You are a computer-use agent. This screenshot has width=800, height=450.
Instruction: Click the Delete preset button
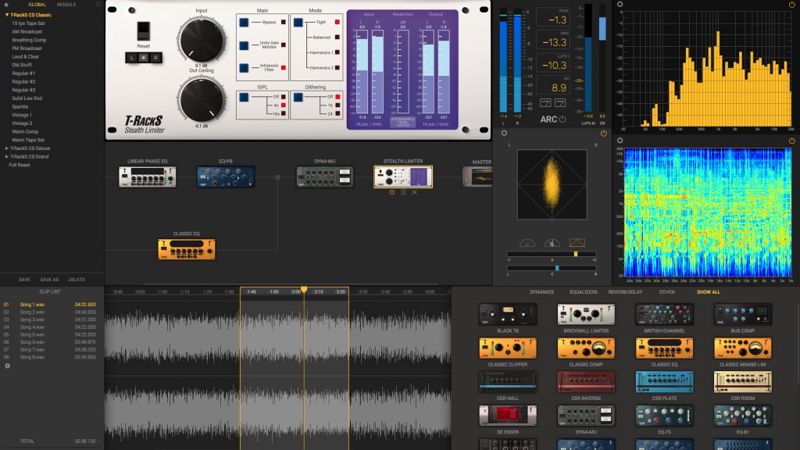(x=77, y=280)
